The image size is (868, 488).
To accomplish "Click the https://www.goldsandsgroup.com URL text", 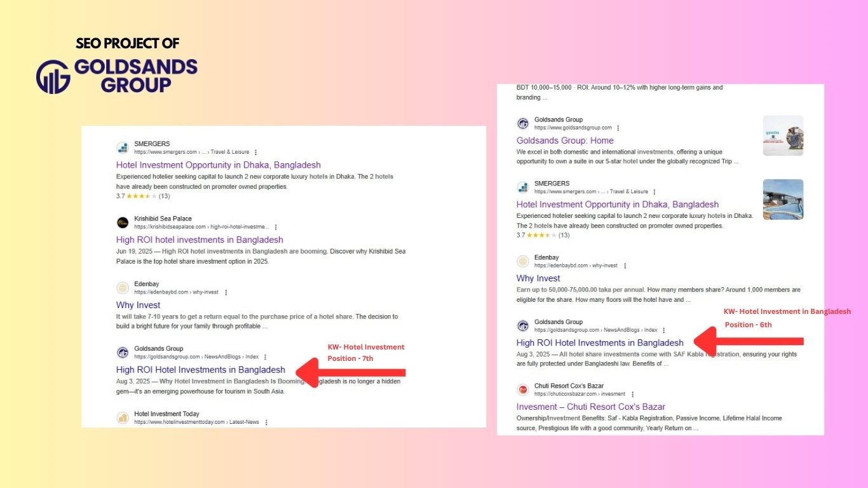I will [573, 128].
